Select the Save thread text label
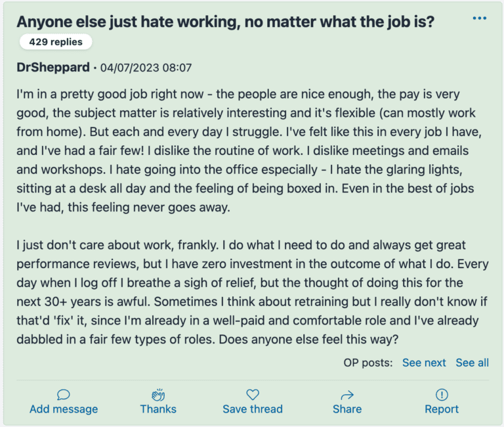This screenshot has height=427, width=504. [x=253, y=409]
